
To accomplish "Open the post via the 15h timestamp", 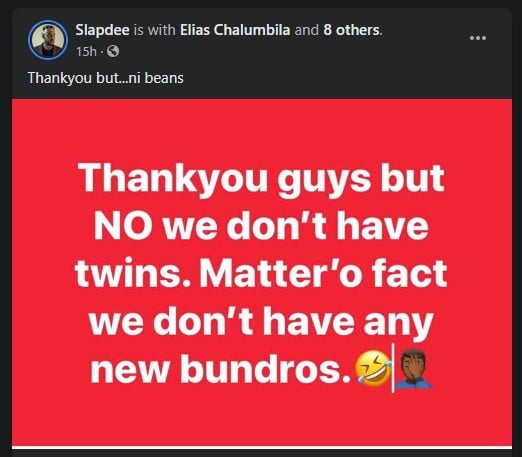I will [x=86, y=52].
